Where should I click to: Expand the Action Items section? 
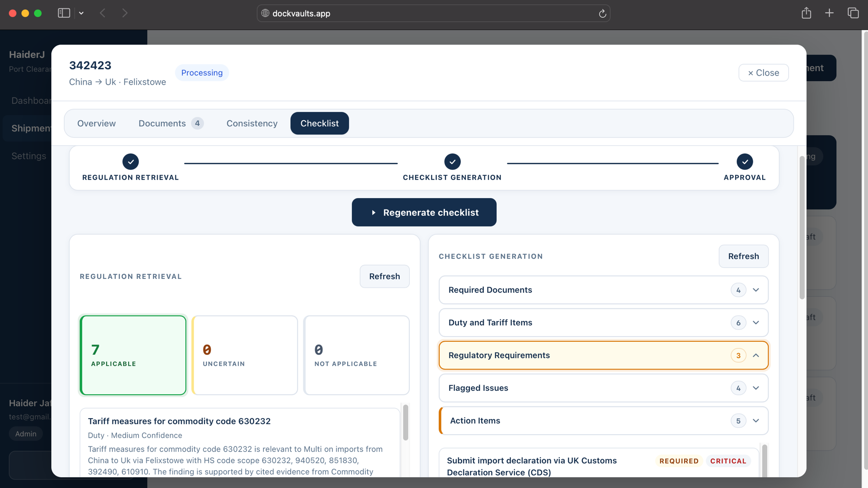(603, 420)
